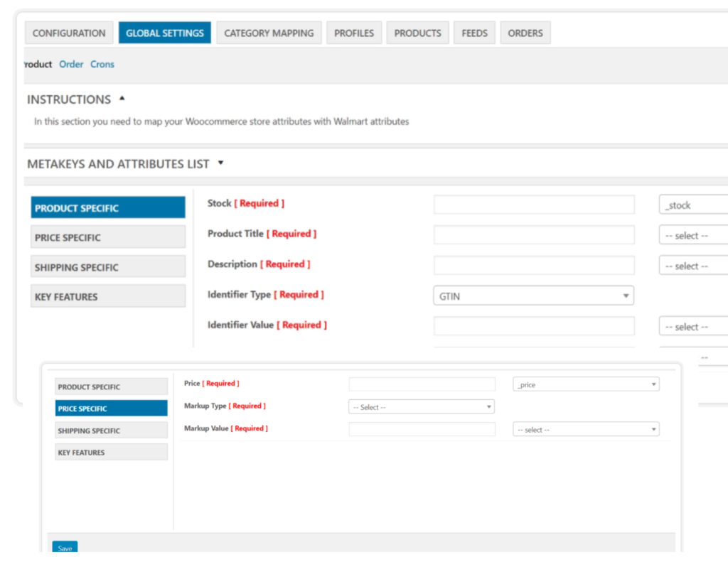Open the Key Features section
Screen dimensions: 728x579
[x=108, y=296]
